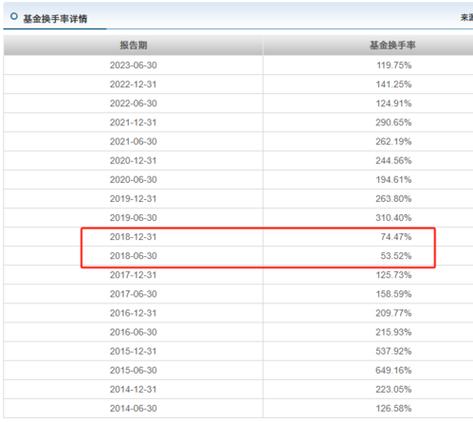
Task: Click the 209.77% turnover cell
Action: tap(394, 313)
